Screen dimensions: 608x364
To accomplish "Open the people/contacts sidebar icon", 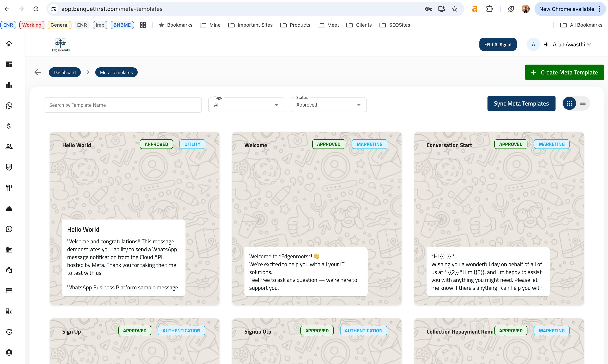I will pos(9,147).
